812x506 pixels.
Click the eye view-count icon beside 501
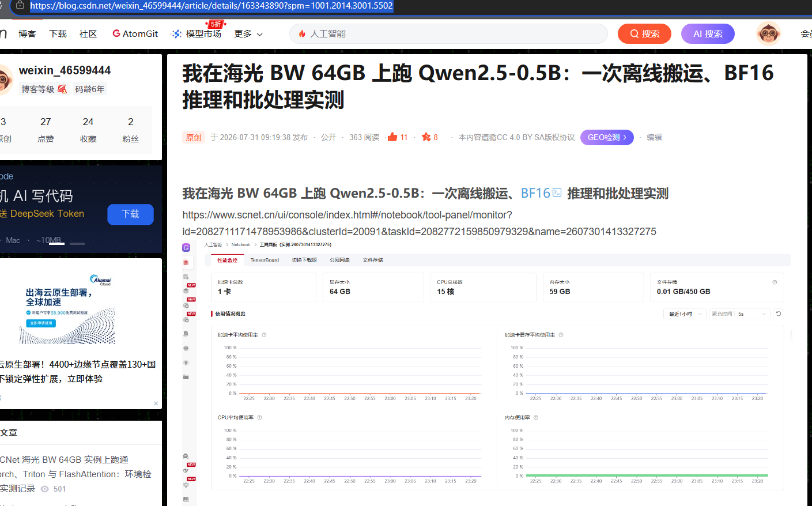pyautogui.click(x=44, y=489)
